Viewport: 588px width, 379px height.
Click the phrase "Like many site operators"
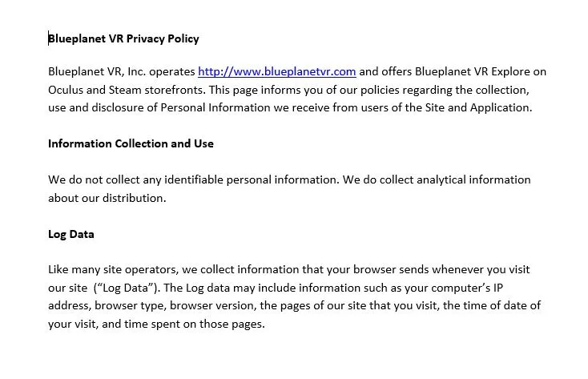[x=111, y=270]
